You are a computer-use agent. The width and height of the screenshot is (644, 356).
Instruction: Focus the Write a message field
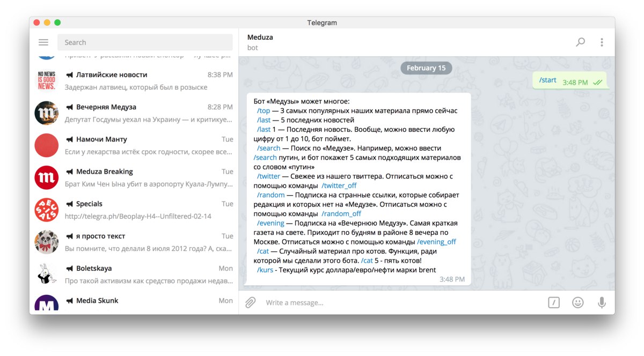tap(402, 302)
